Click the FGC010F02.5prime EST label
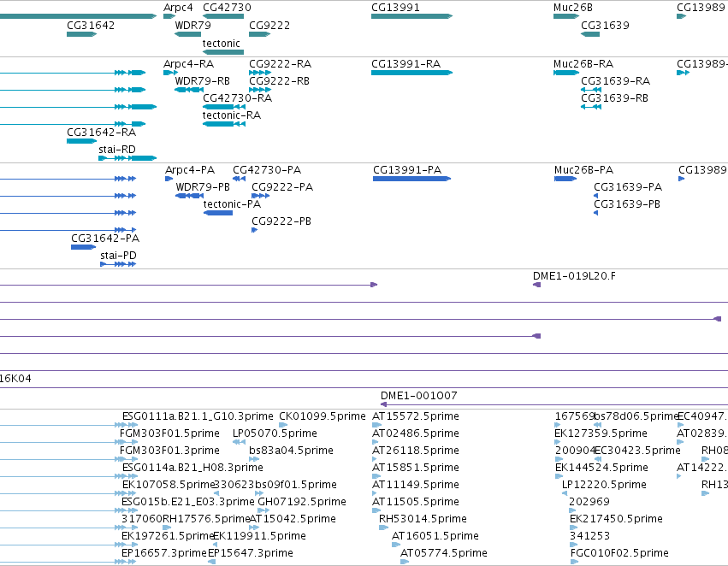728x566 pixels. point(619,554)
